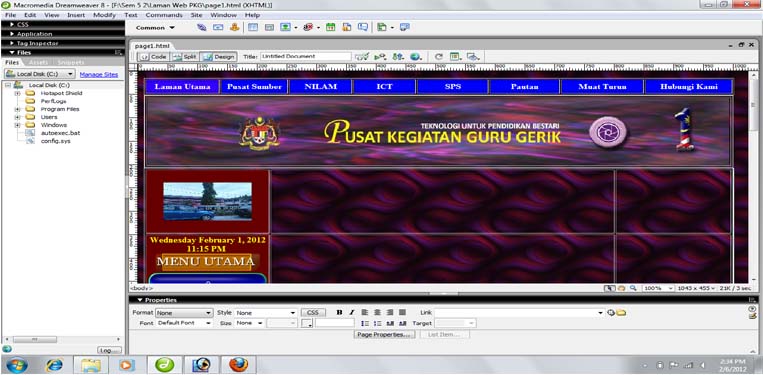The image size is (763, 375).
Task: Click the Email Link icon
Action: click(x=218, y=28)
